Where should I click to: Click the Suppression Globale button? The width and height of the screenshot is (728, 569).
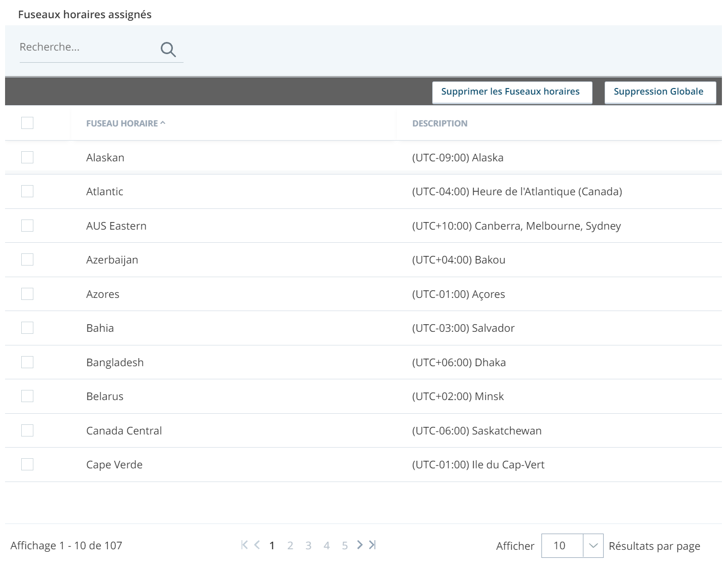tap(660, 92)
